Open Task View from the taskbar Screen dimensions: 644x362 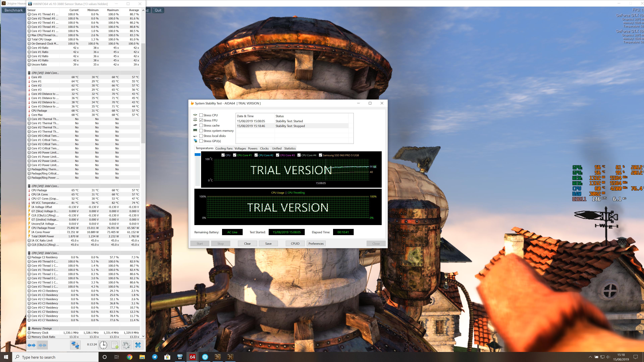pyautogui.click(x=117, y=357)
